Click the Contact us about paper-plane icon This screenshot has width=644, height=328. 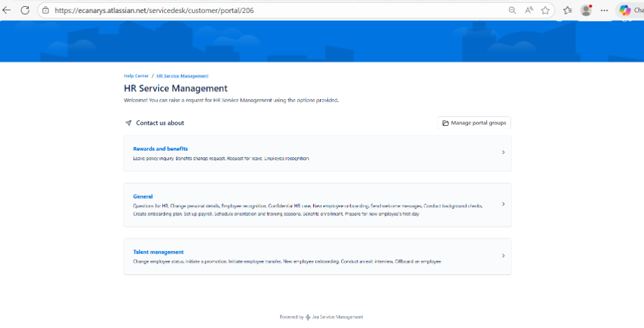pos(128,123)
